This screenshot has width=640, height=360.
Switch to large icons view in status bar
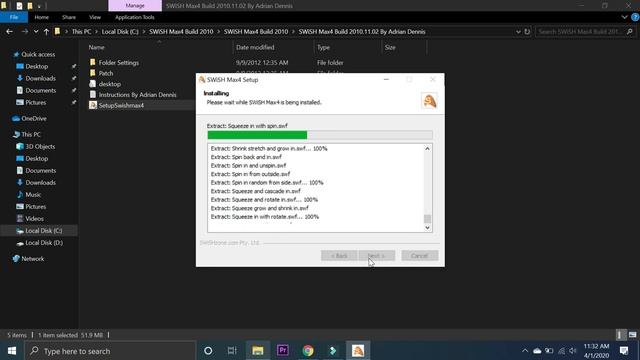(x=632, y=335)
